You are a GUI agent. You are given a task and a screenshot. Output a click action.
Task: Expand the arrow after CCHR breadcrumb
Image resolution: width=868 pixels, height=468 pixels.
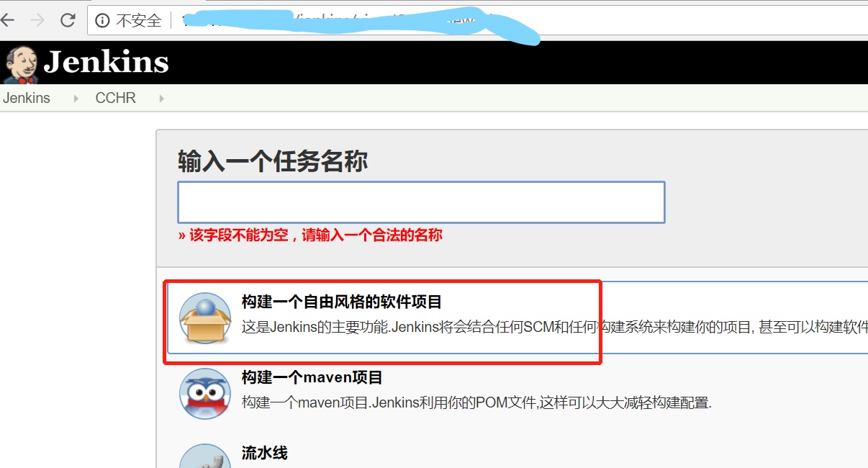(161, 99)
